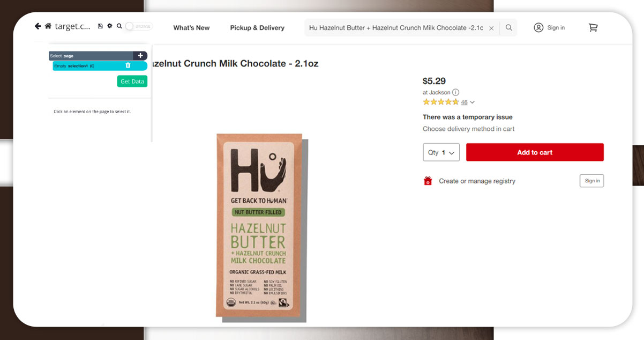Go to the home icon
644x340 pixels.
(x=48, y=26)
